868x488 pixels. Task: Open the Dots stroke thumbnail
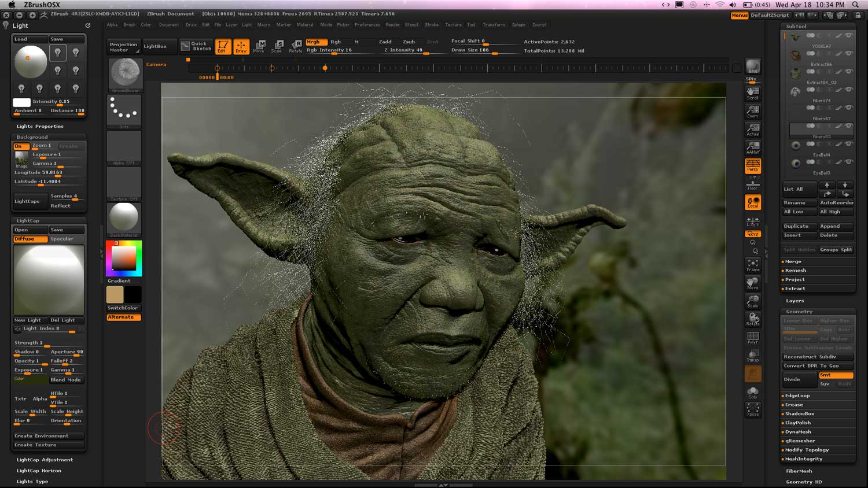point(124,111)
